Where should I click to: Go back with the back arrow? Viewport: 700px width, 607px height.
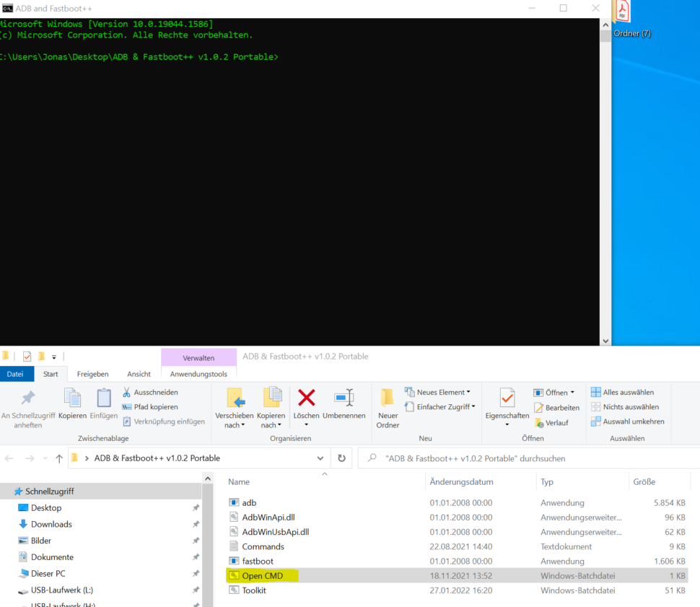[x=9, y=458]
